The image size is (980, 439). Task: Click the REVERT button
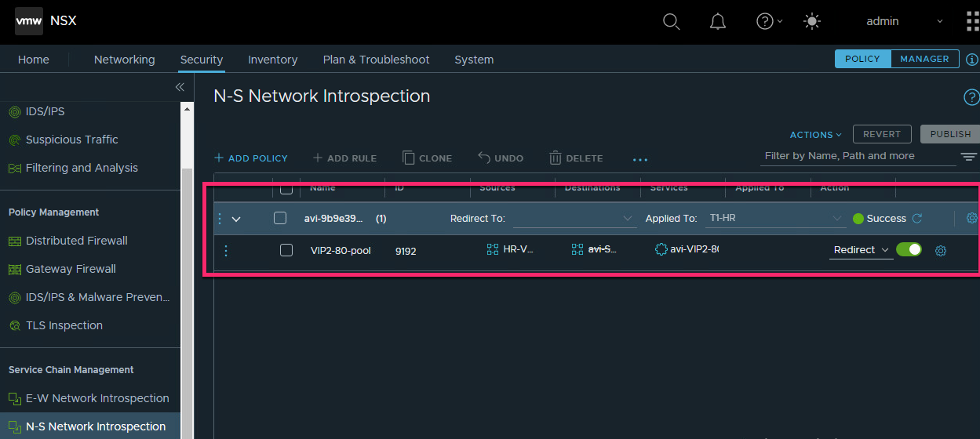[x=882, y=134]
